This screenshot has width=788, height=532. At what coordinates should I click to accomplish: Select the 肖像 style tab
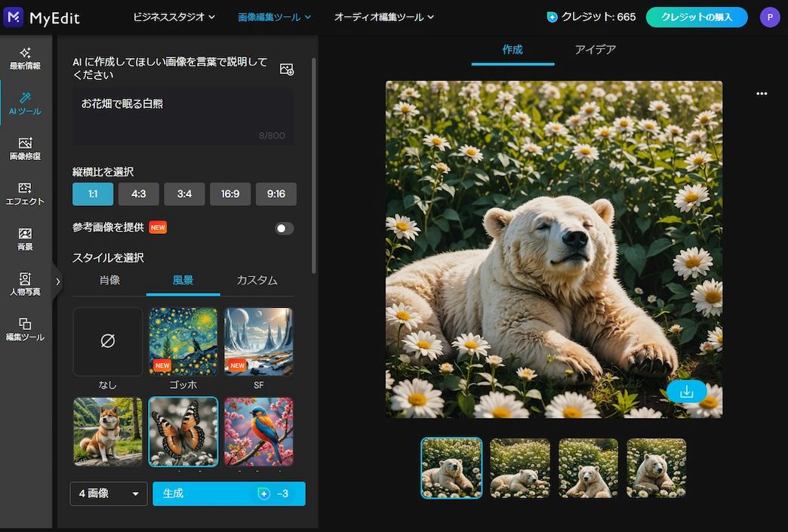(x=109, y=280)
